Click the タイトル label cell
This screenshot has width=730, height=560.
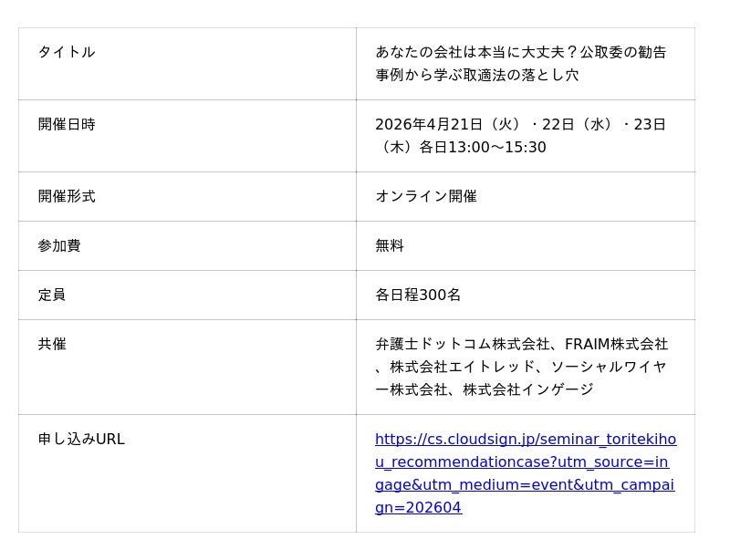(67, 53)
